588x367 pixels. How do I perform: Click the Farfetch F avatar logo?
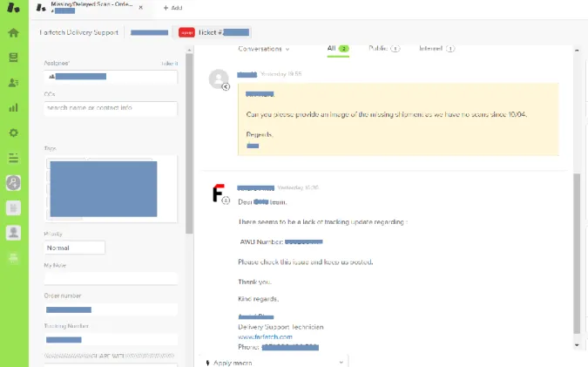pos(219,194)
